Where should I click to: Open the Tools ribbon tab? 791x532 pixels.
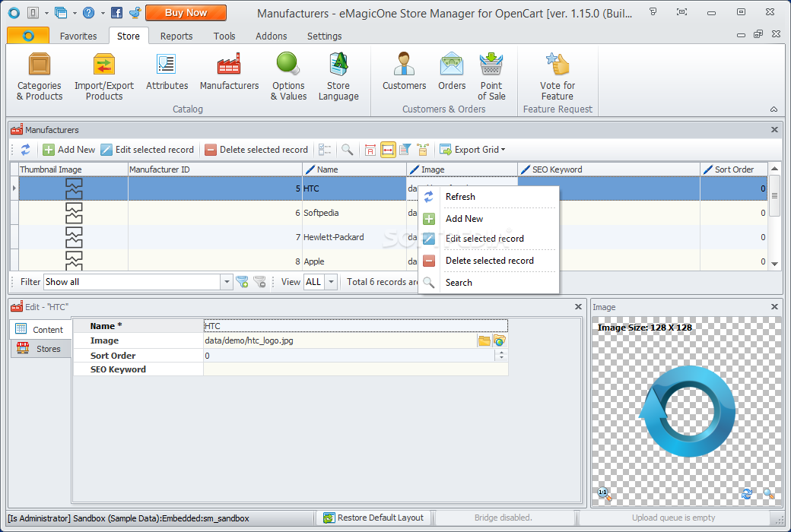[x=224, y=36]
